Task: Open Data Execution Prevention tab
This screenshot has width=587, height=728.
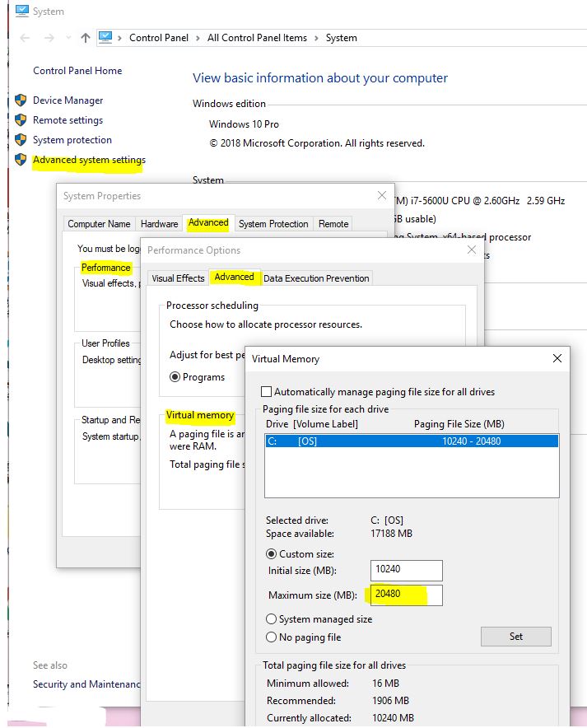Action: click(316, 278)
